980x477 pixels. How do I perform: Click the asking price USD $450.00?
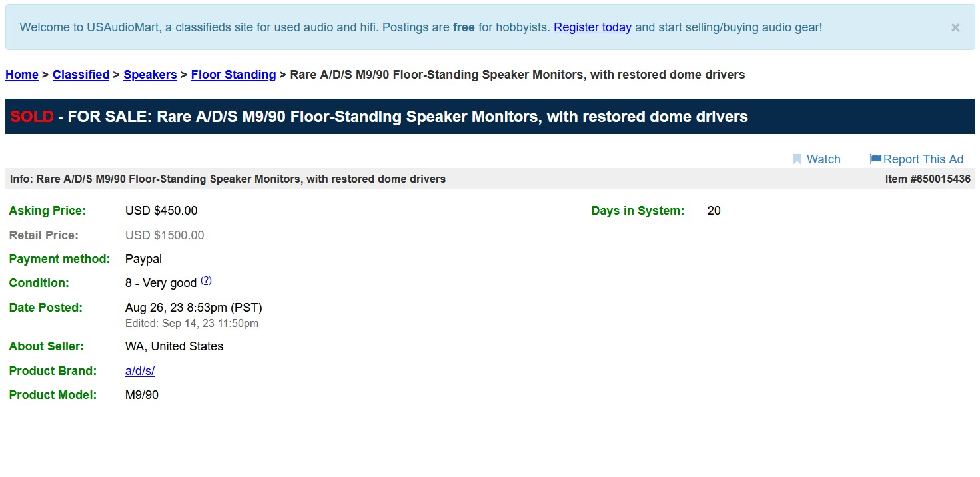(x=161, y=211)
